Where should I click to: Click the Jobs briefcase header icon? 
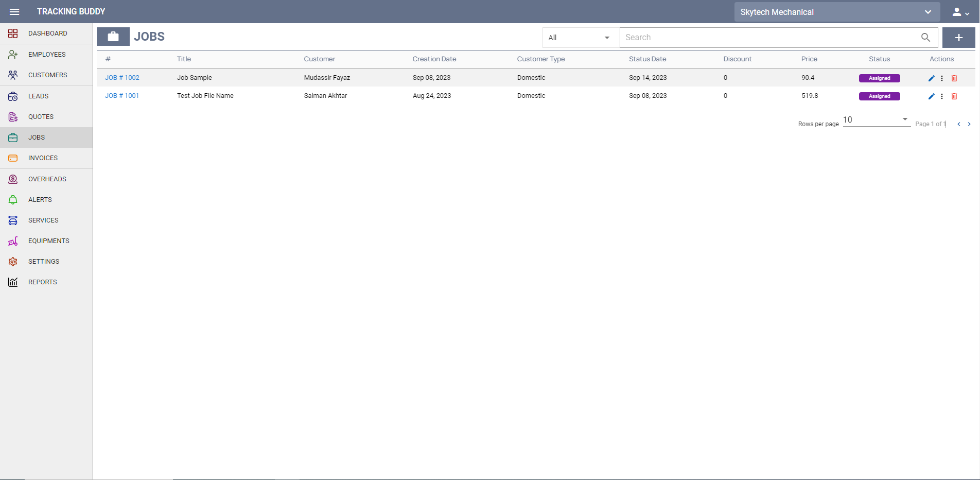[x=113, y=37]
